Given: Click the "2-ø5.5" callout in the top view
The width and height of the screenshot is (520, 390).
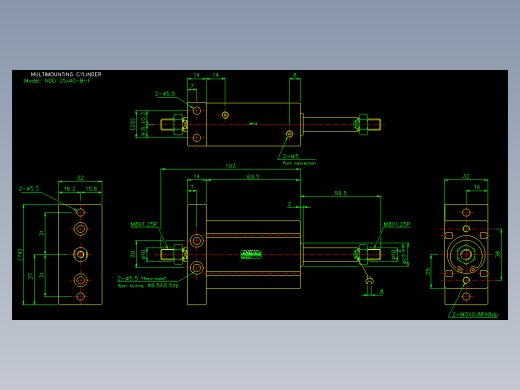Looking at the screenshot, I should (x=165, y=94).
